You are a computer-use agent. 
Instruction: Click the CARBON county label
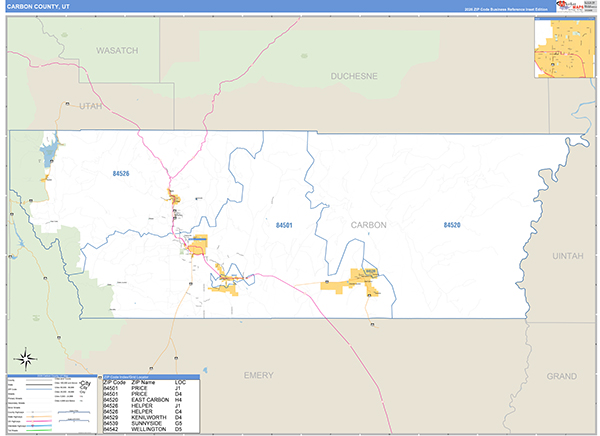pos(368,225)
